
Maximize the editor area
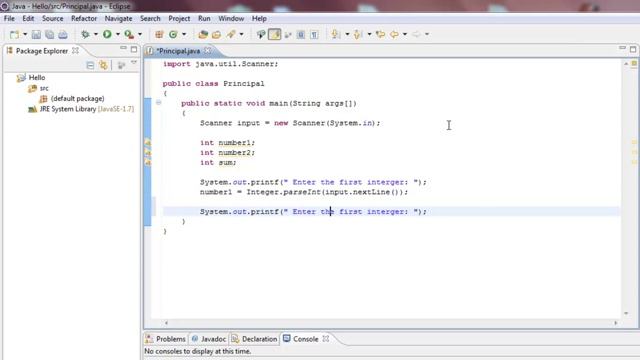(x=633, y=49)
